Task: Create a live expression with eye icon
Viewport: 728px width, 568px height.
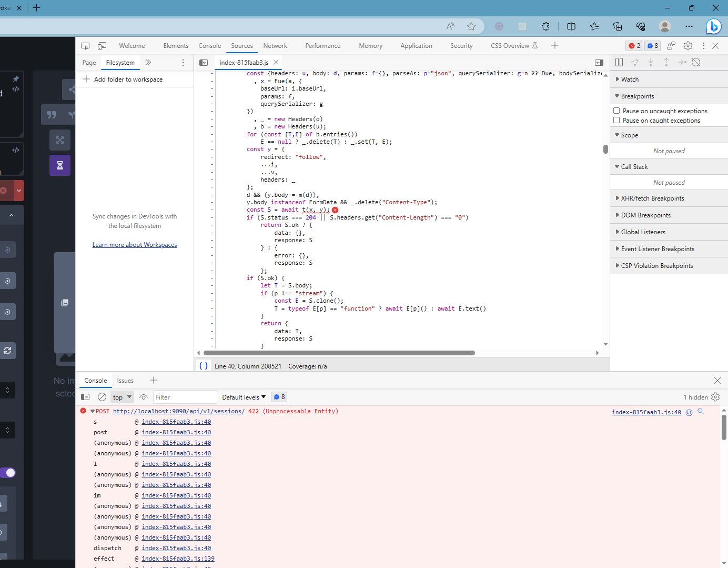Action: pos(144,397)
